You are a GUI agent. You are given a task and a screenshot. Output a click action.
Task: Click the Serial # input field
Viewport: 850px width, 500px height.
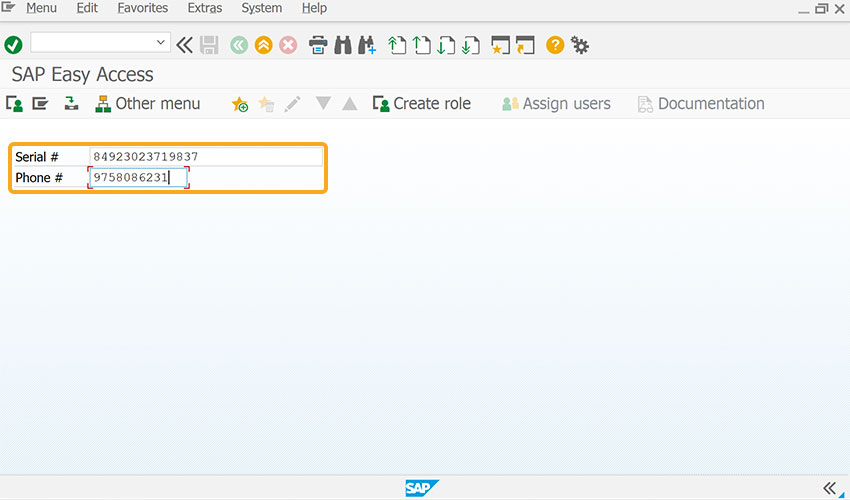(x=206, y=157)
